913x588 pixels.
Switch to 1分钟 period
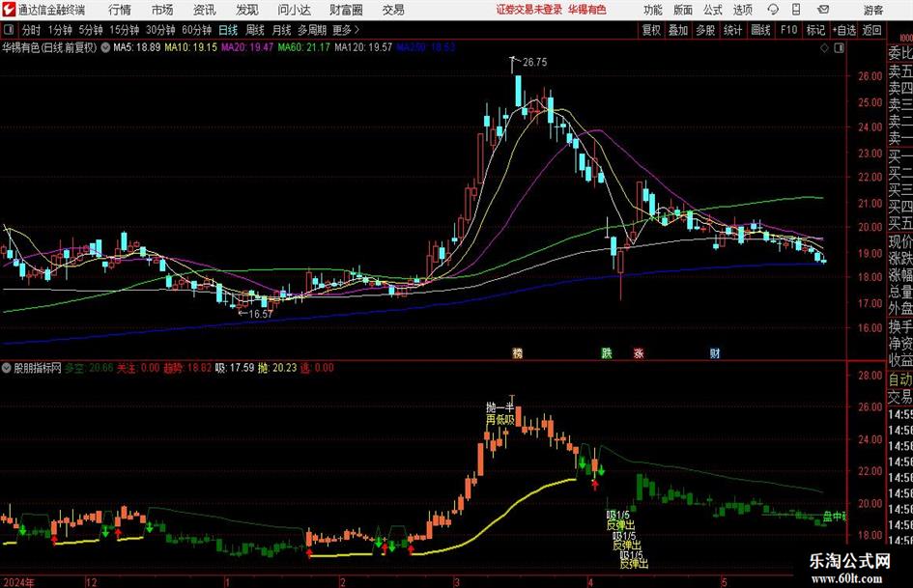60,30
